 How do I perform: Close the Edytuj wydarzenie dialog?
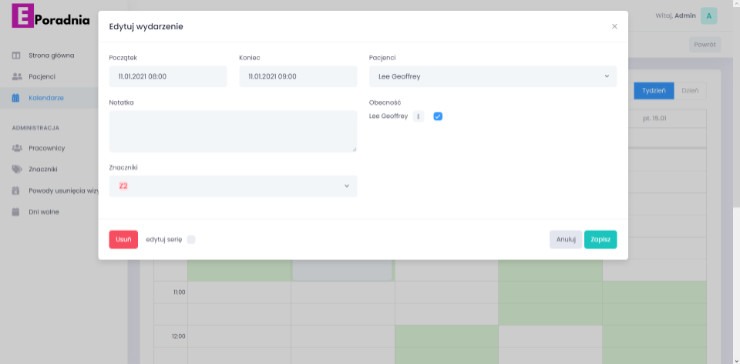[x=614, y=26]
